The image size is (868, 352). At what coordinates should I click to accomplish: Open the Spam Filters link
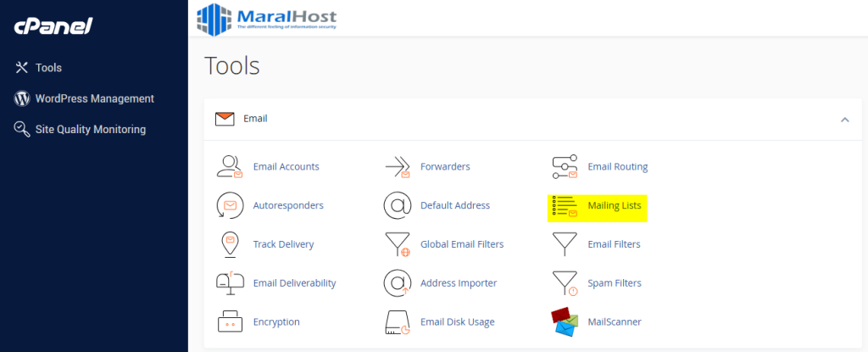615,283
